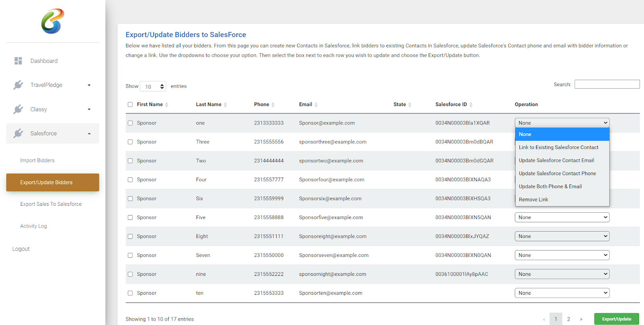Viewport: 644px width, 325px height.
Task: Open Operation dropdown for Sponsor ten
Action: (562, 293)
